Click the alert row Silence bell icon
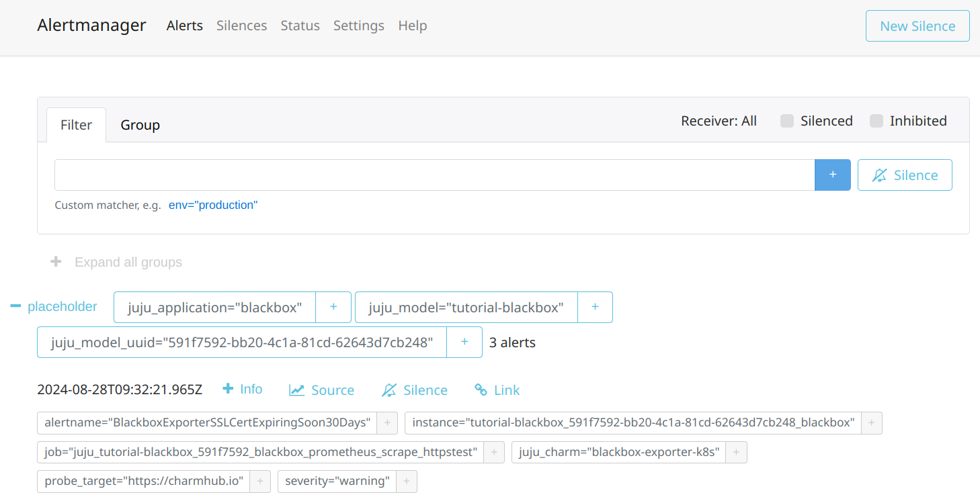The width and height of the screenshot is (980, 501). click(389, 390)
